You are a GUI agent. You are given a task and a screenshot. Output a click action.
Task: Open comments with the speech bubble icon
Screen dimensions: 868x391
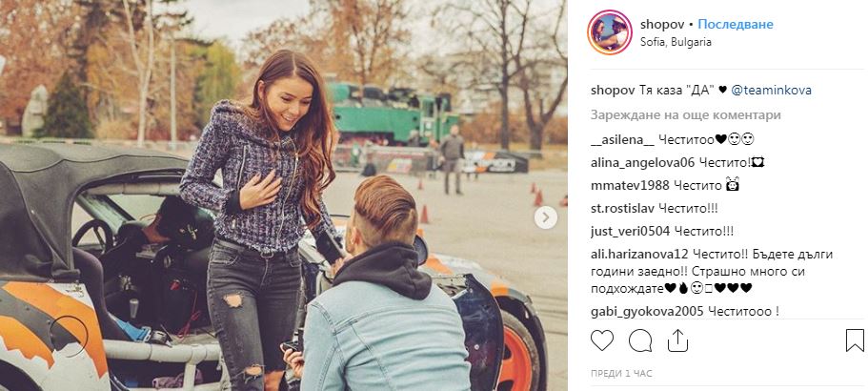640,340
